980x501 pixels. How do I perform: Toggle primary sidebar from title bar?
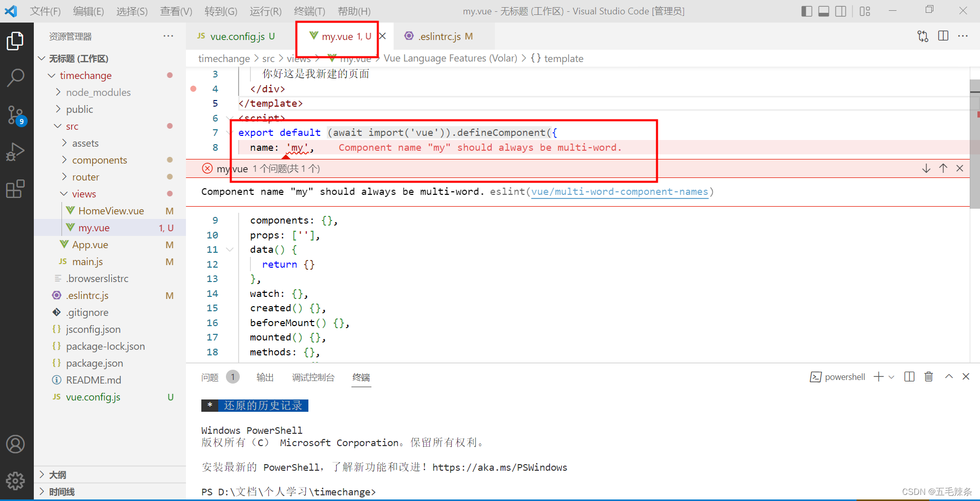(807, 11)
